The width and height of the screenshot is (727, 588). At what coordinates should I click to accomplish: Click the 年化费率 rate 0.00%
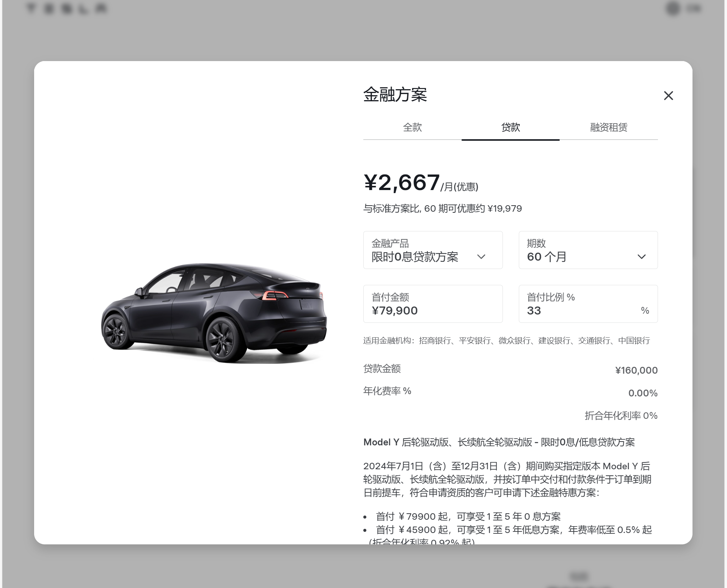click(x=642, y=393)
